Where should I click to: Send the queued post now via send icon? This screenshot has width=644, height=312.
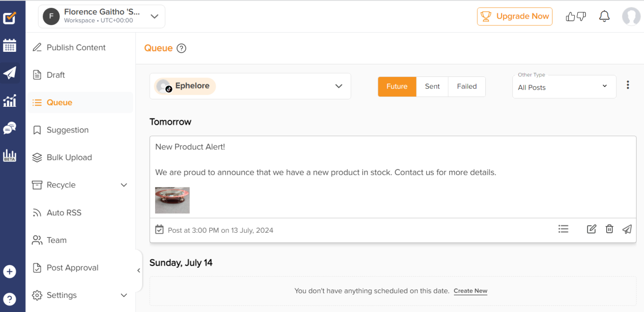click(627, 229)
